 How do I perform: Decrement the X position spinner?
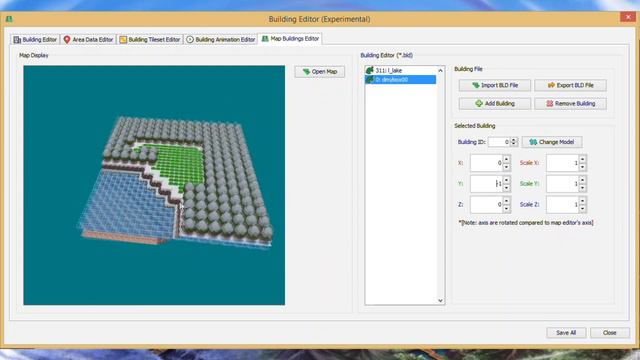507,167
